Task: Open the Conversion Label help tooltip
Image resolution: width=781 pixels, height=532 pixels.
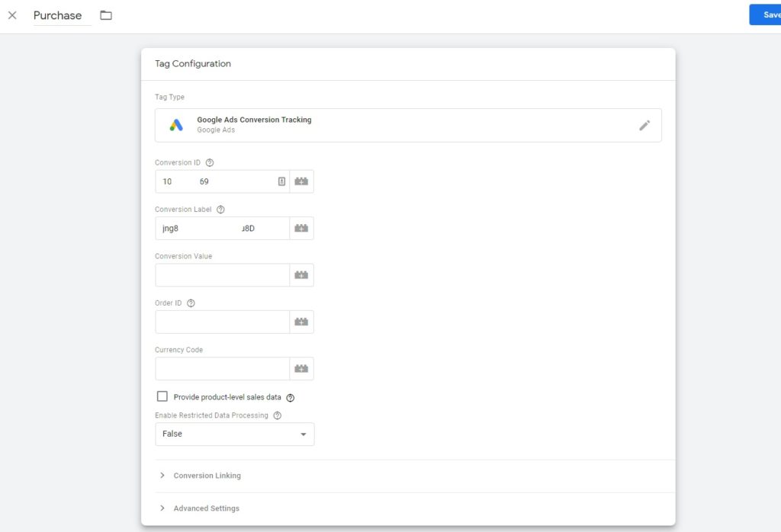Action: point(220,209)
